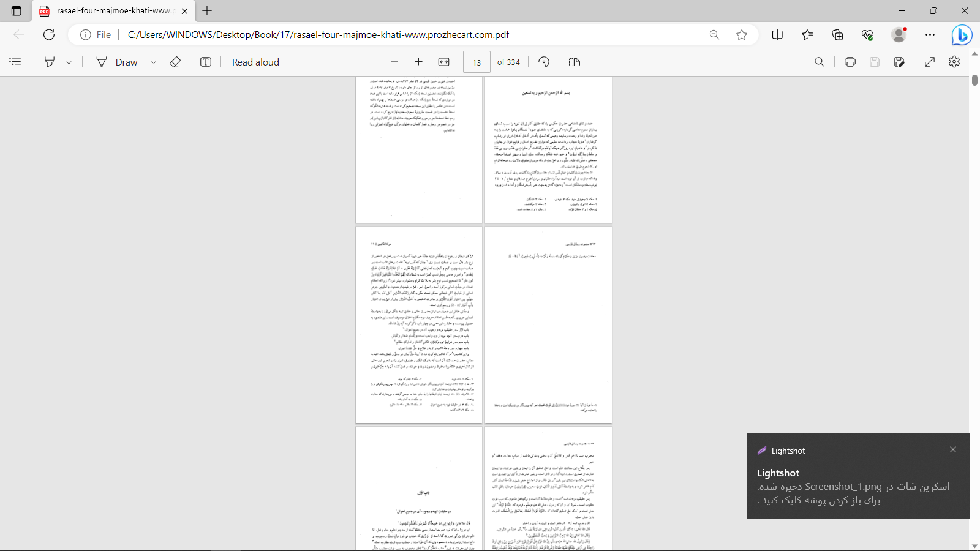Select the Highlight tool
This screenshot has width=980, height=551.
[50, 62]
